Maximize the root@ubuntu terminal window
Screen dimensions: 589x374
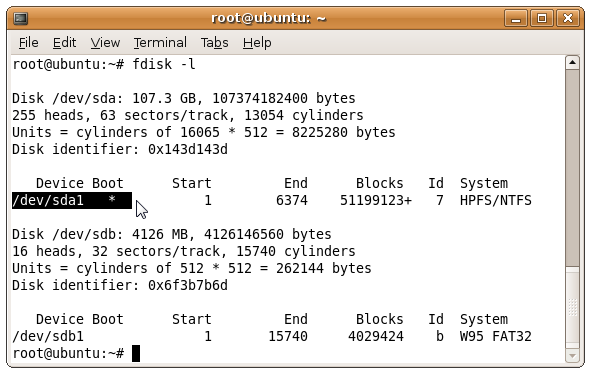pyautogui.click(x=541, y=18)
